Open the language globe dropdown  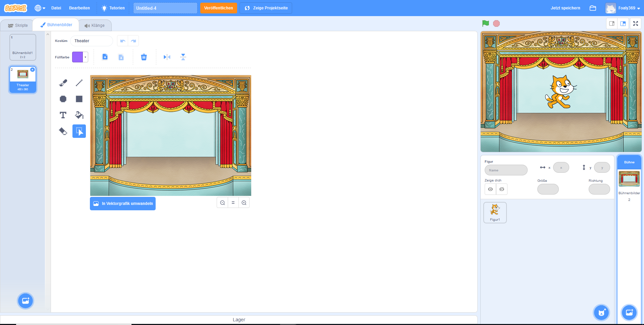coord(40,8)
